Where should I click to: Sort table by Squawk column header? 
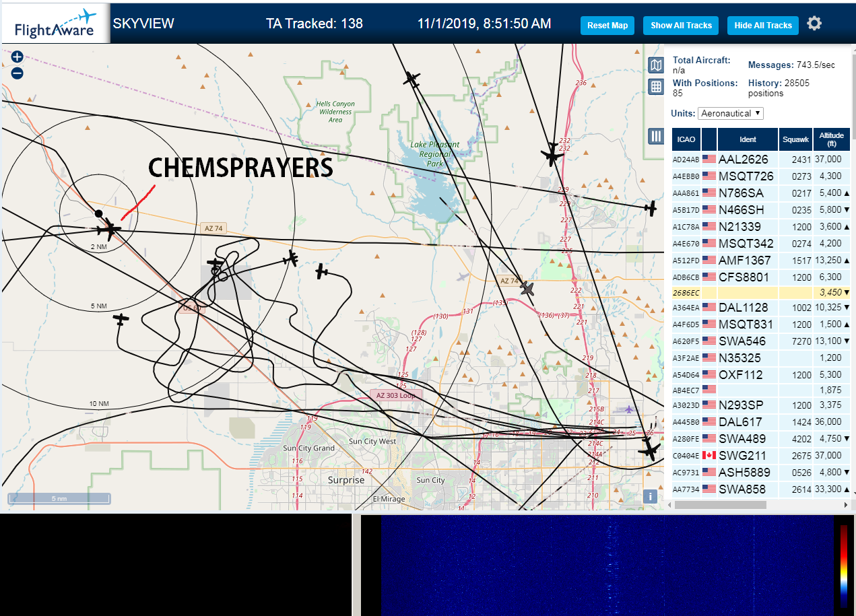click(x=795, y=139)
